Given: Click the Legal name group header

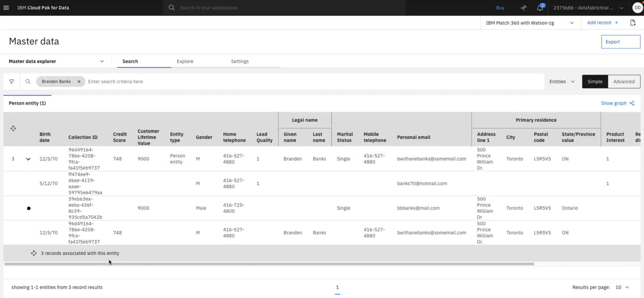Looking at the screenshot, I should pos(305,120).
